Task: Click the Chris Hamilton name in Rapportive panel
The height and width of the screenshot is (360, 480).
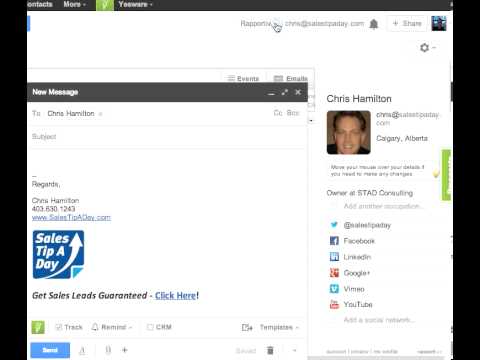Action: point(359,99)
